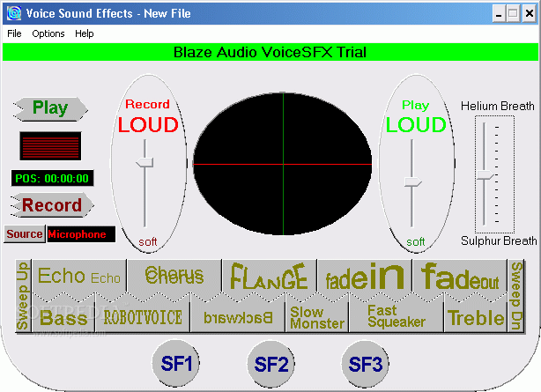Click the soft label under Record slider
Image resolution: width=541 pixels, height=392 pixels.
tap(148, 242)
